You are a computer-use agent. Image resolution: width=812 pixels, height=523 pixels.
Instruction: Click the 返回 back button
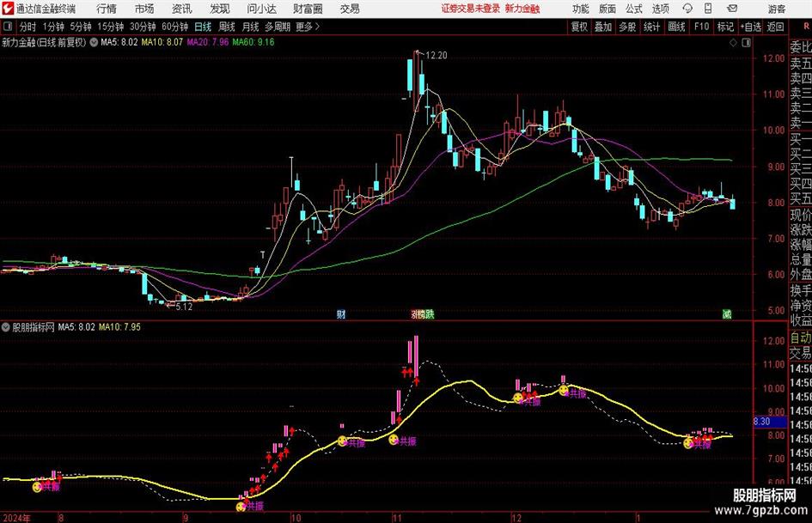pos(775,27)
